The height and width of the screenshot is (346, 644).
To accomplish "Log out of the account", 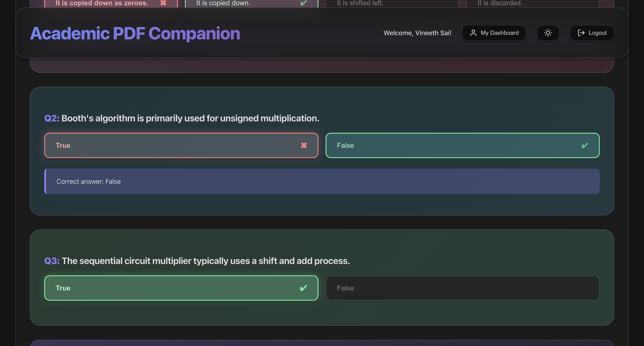I will click(x=592, y=33).
